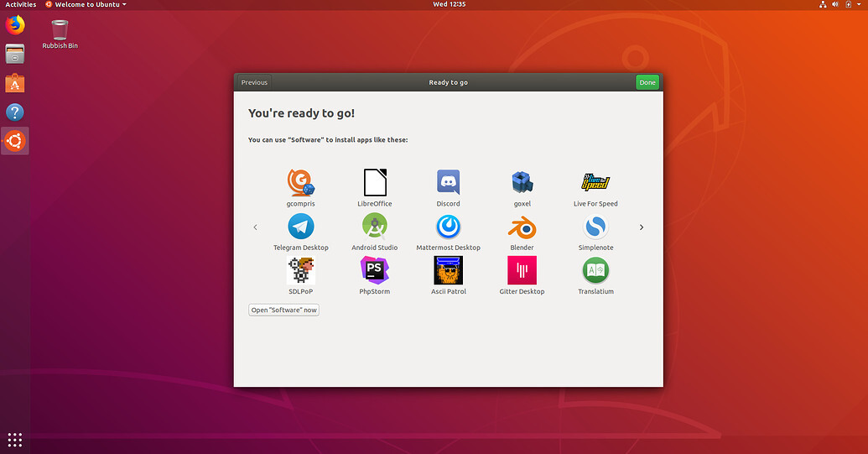This screenshot has width=868, height=454.
Task: Open Show Applications grid in dock
Action: pyautogui.click(x=15, y=439)
